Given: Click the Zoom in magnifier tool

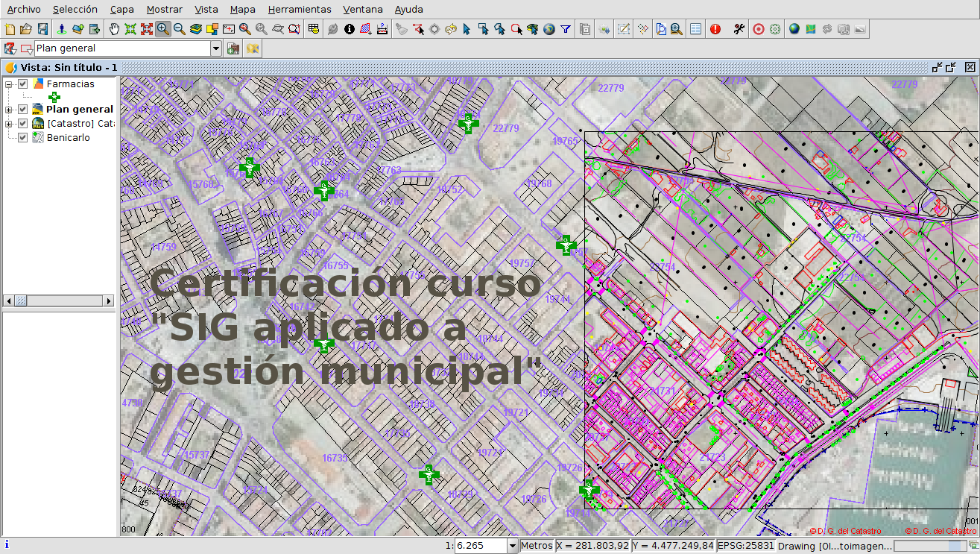Looking at the screenshot, I should coord(162,29).
